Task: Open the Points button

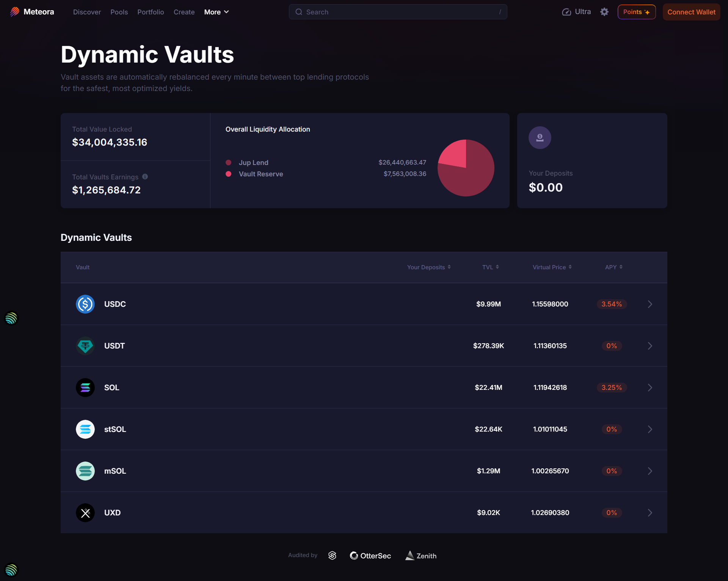Action: coord(636,12)
